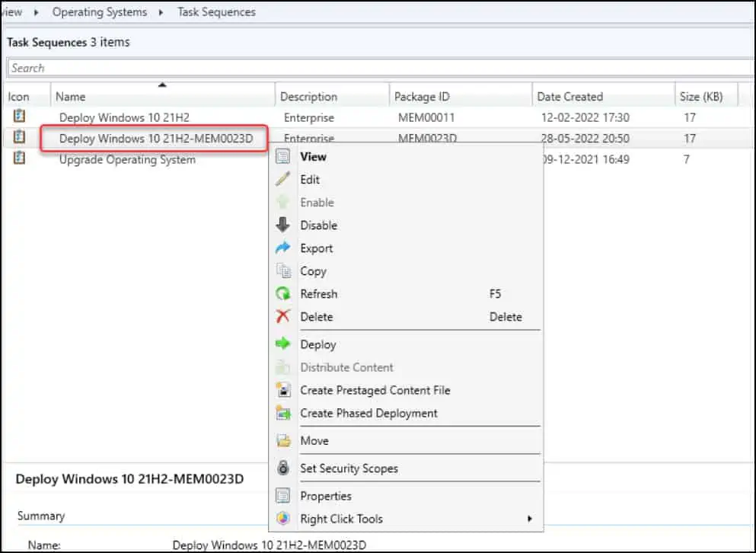Click the Operating Systems breadcrumb

[x=100, y=12]
